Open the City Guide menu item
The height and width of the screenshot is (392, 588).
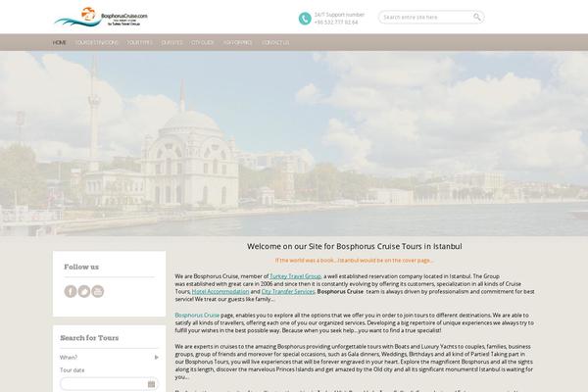pos(202,42)
